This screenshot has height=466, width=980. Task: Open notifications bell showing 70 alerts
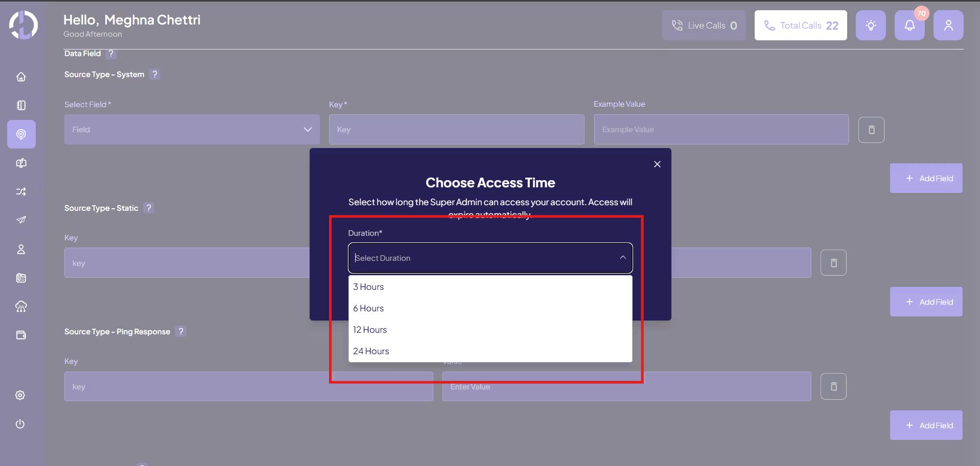[x=910, y=25]
